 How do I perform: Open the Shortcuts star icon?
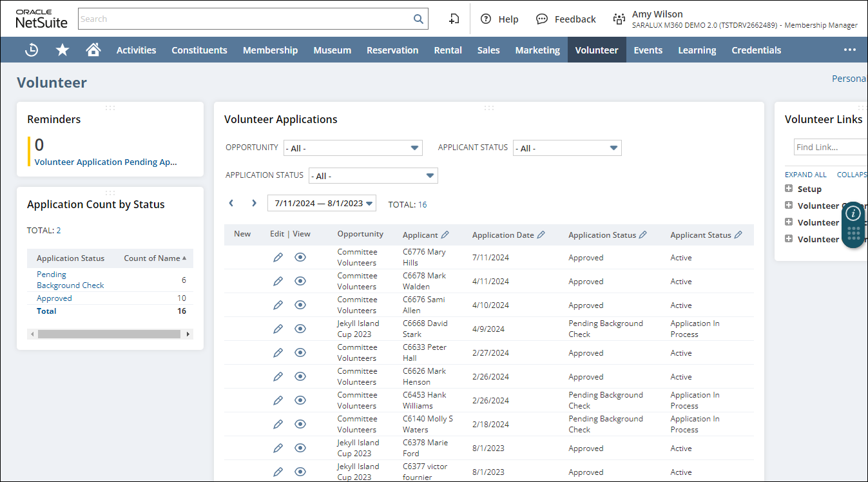pyautogui.click(x=63, y=50)
